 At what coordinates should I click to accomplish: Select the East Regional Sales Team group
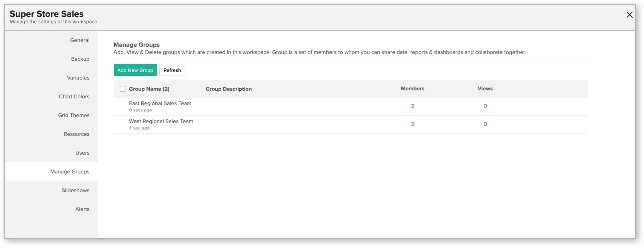[160, 104]
